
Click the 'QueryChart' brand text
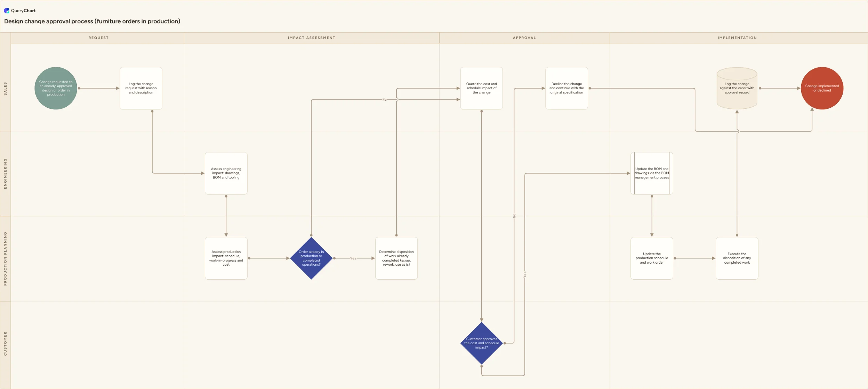point(23,10)
